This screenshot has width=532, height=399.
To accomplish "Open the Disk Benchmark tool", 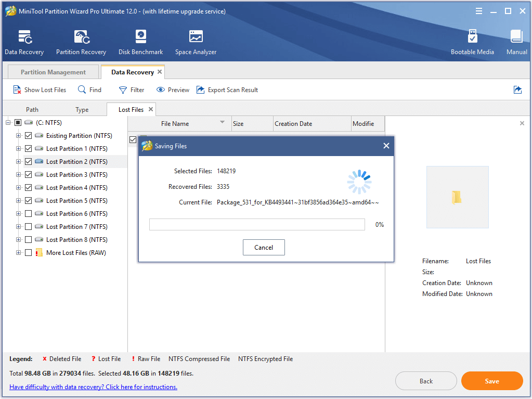I will point(140,37).
